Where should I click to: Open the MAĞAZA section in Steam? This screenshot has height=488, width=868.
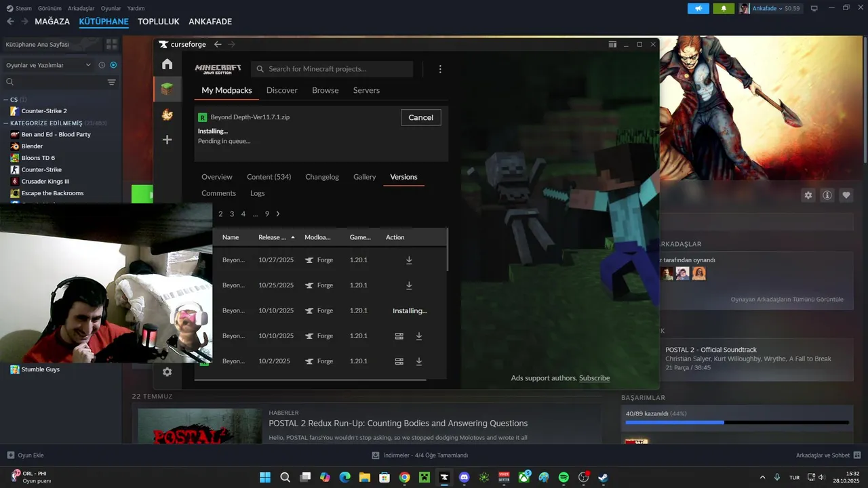tap(52, 22)
